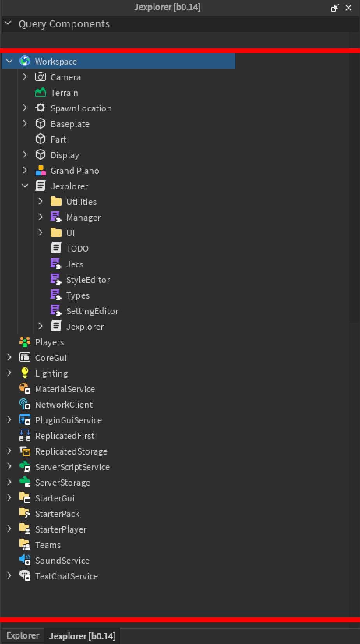Select the Camera icon under Workspace
The image size is (360, 644).
tap(41, 77)
